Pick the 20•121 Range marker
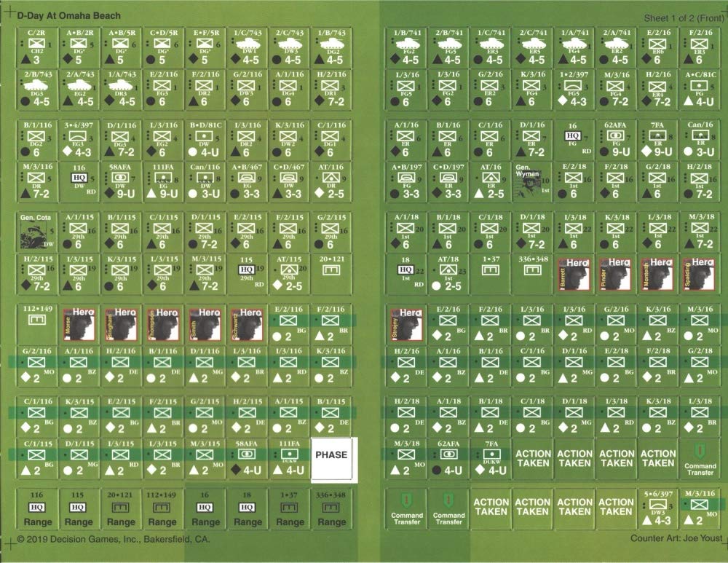The width and height of the screenshot is (728, 563). tap(121, 508)
